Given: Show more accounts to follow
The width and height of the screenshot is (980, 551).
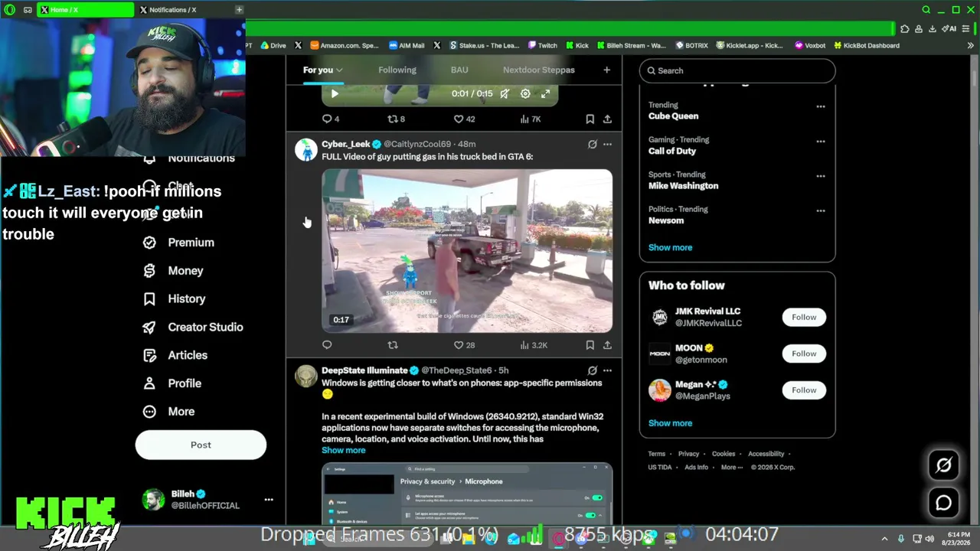Looking at the screenshot, I should pos(670,423).
